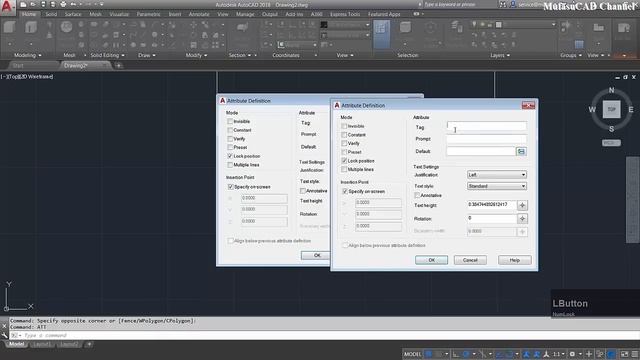Uncheck Specify on-screen in front dialog
640x360 pixels.
pos(345,191)
